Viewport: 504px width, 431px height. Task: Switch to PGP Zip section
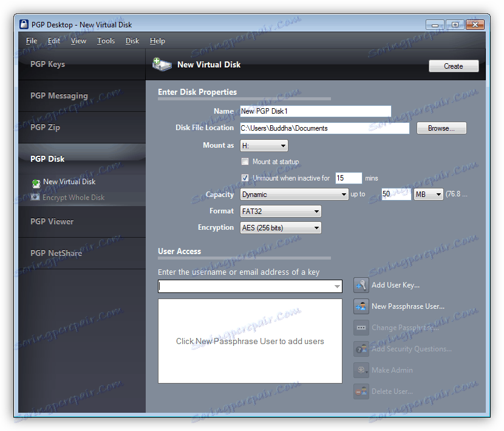[82, 127]
